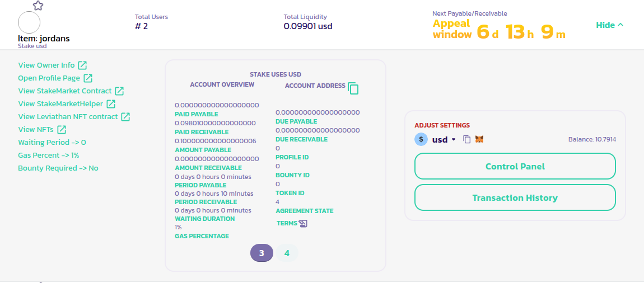This screenshot has height=283, width=644.
Task: Click the external link icon beside Leviathan NFT contract
Action: [x=126, y=117]
